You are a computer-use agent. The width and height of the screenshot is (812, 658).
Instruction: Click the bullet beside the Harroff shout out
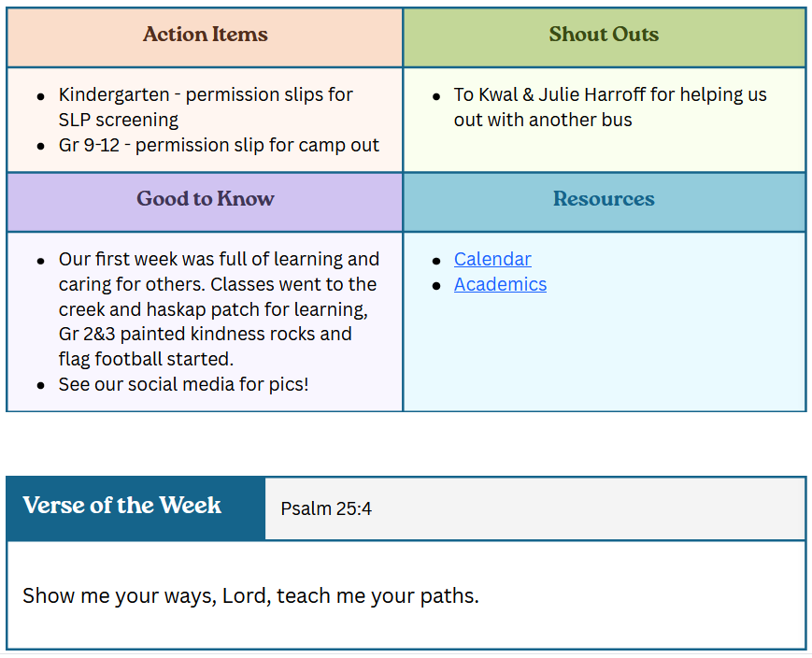[x=436, y=96]
